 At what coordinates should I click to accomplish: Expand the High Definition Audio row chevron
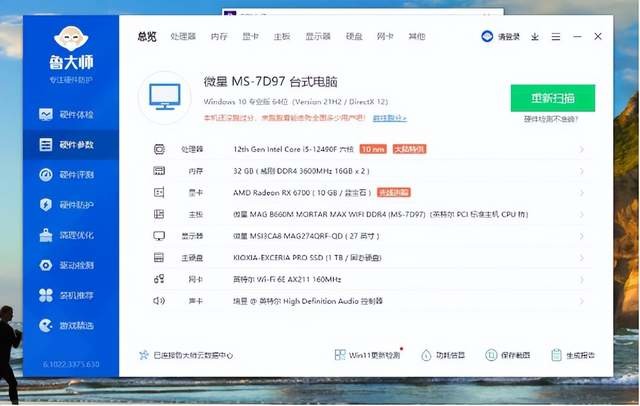pos(582,301)
